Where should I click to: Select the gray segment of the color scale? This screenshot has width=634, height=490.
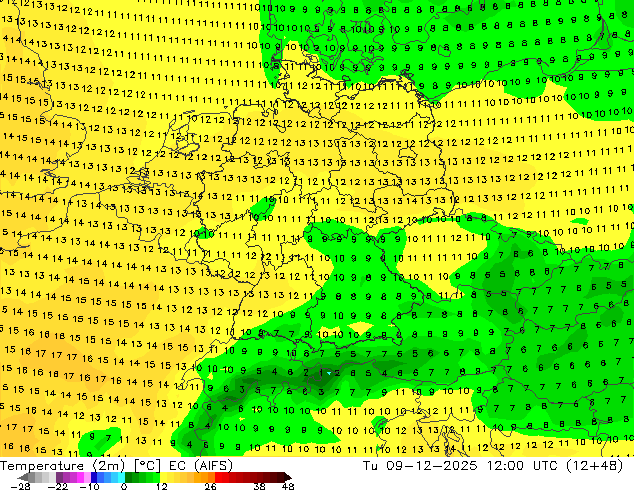[37, 477]
